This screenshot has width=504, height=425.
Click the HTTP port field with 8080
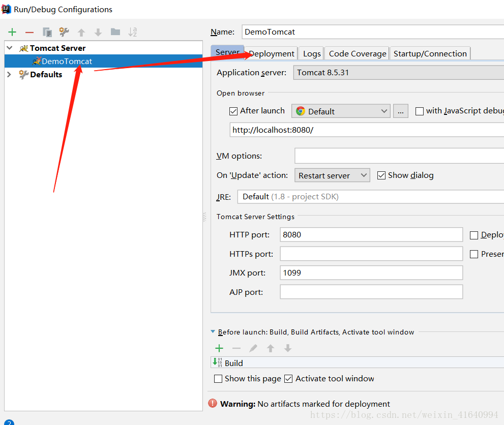point(371,235)
